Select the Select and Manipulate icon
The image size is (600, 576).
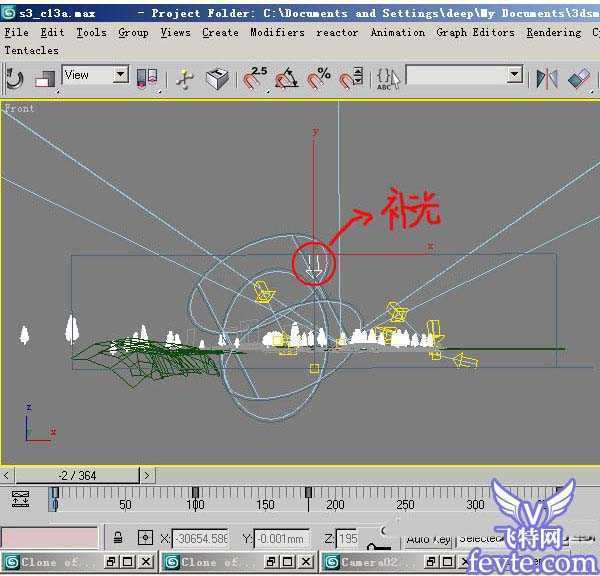coord(185,79)
